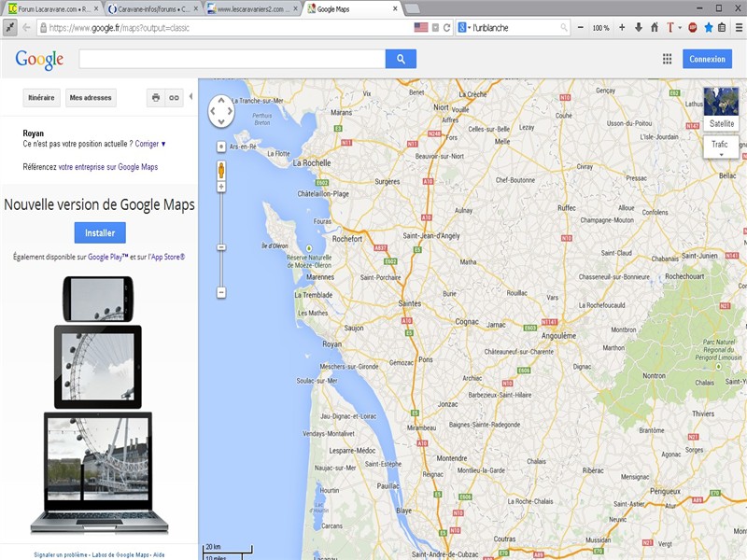Expand the Trafic options arrow
Viewport: 747px width, 560px height.
coord(722,155)
